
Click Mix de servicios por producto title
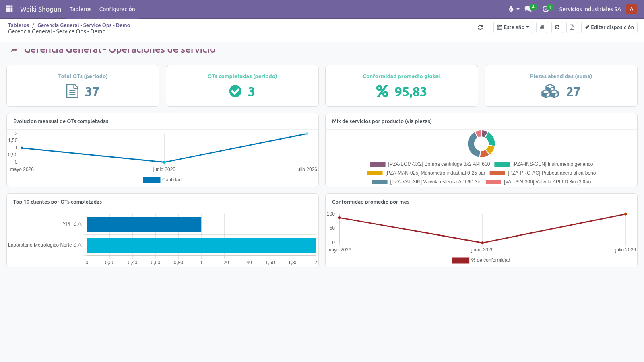382,121
